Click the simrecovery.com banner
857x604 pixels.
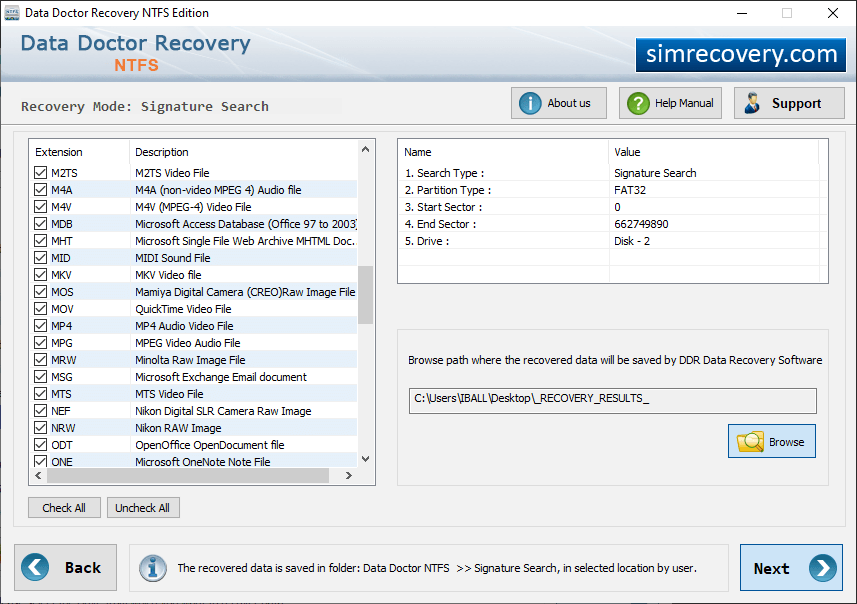741,55
